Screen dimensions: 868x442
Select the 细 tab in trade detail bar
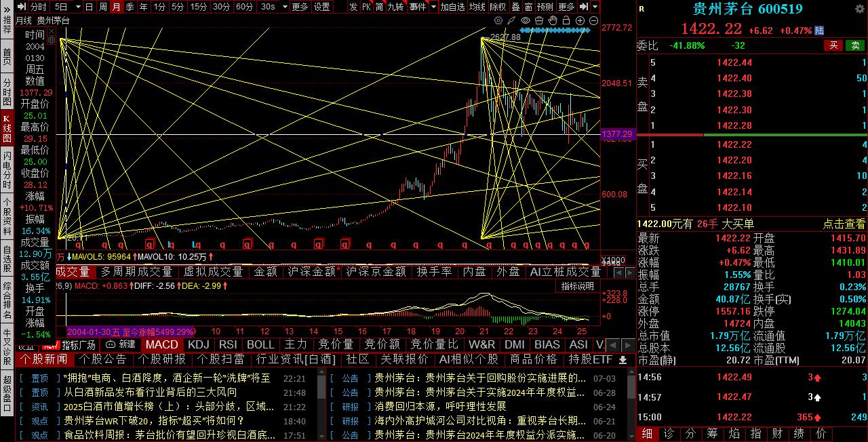[x=647, y=434]
